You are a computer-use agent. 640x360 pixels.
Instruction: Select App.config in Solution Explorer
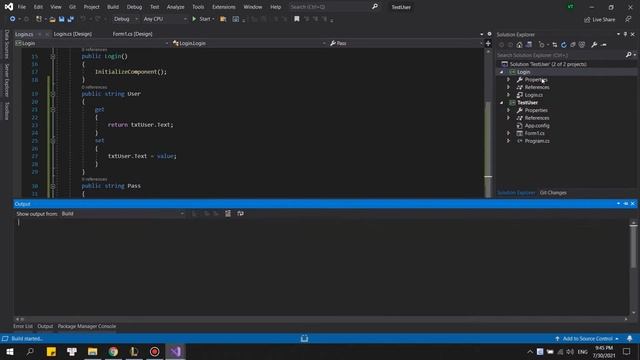tap(537, 125)
